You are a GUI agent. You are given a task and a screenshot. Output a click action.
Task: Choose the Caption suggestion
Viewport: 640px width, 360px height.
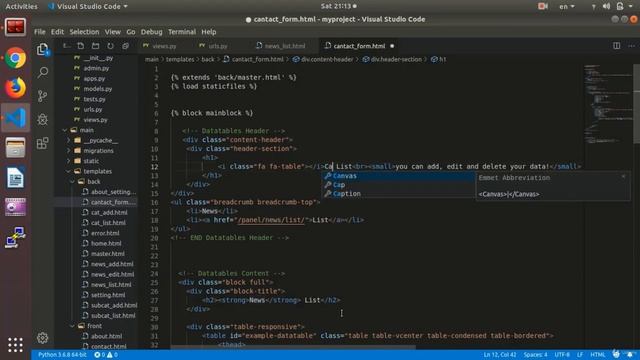coord(398,194)
